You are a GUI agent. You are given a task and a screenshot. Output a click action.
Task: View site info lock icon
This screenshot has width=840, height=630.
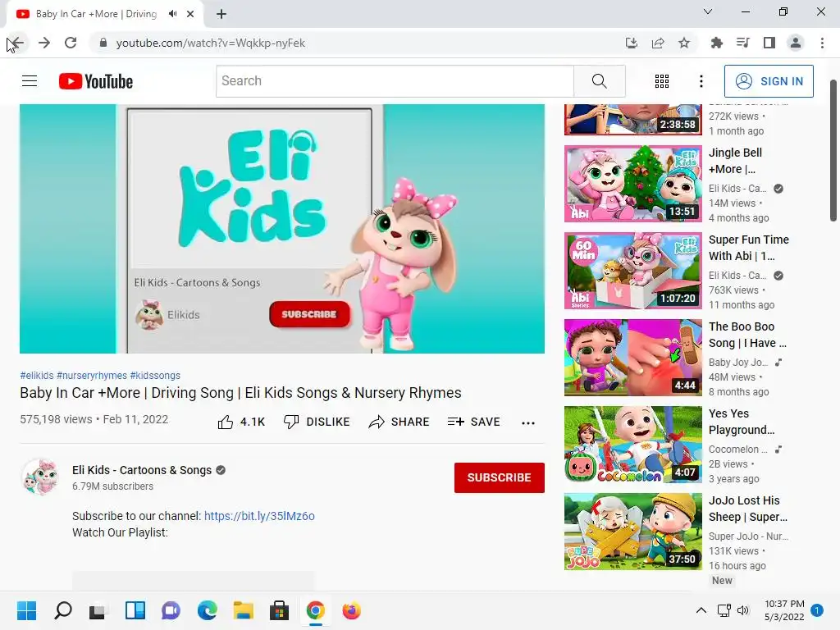pyautogui.click(x=103, y=43)
